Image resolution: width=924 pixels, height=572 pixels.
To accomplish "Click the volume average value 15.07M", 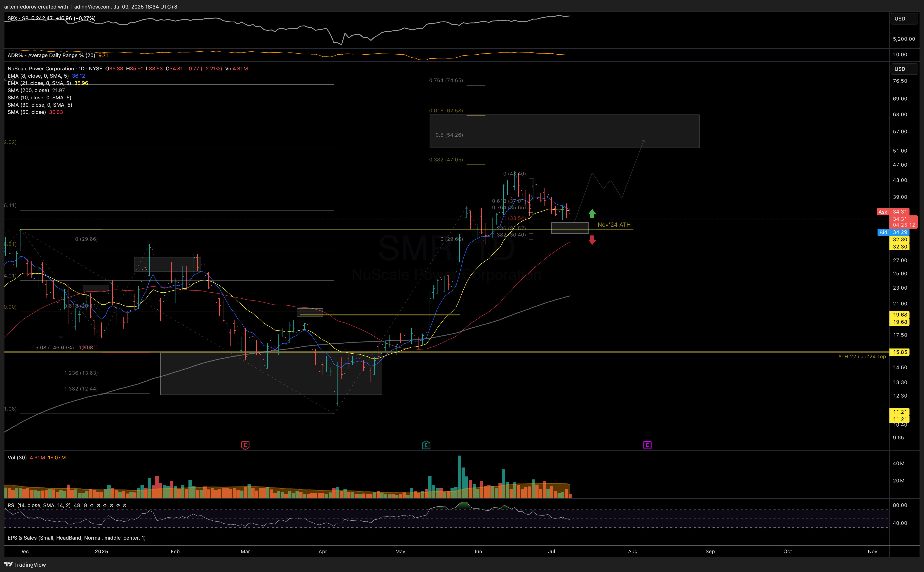I will 57,457.
